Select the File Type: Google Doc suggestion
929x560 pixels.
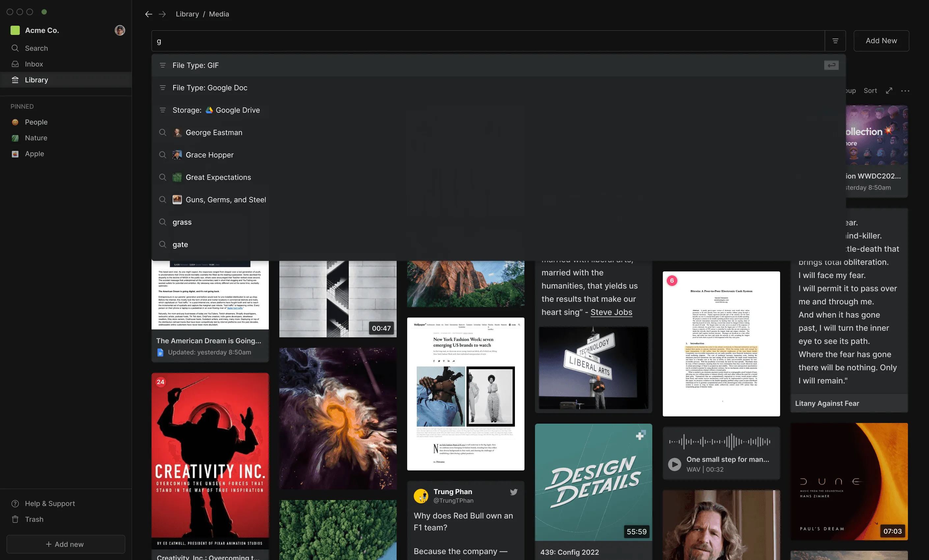click(498, 88)
